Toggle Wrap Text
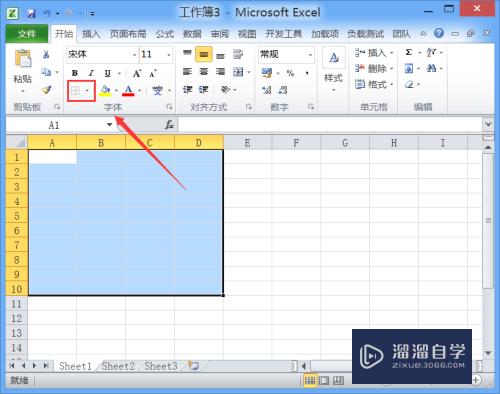The image size is (500, 394). tap(238, 54)
